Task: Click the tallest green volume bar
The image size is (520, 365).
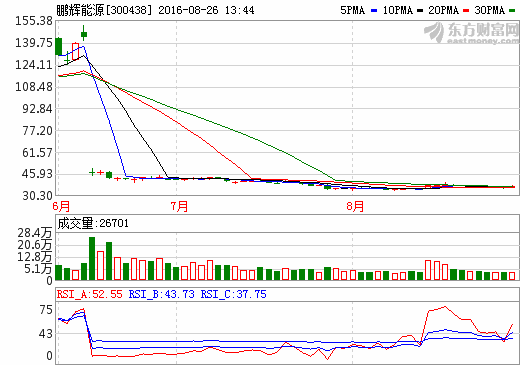Action: point(92,258)
